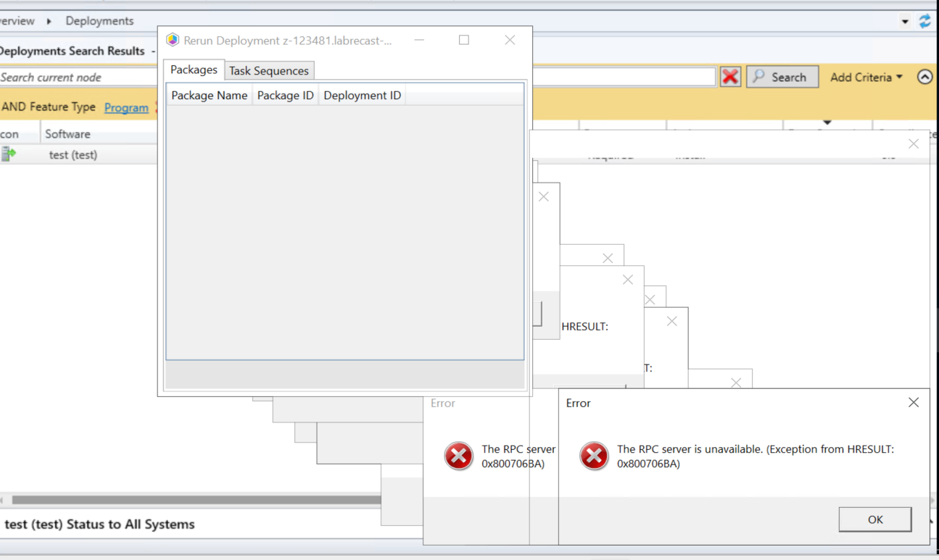The image size is (939, 560).
Task: Maximize the Rerun Deployment window
Action: [464, 40]
